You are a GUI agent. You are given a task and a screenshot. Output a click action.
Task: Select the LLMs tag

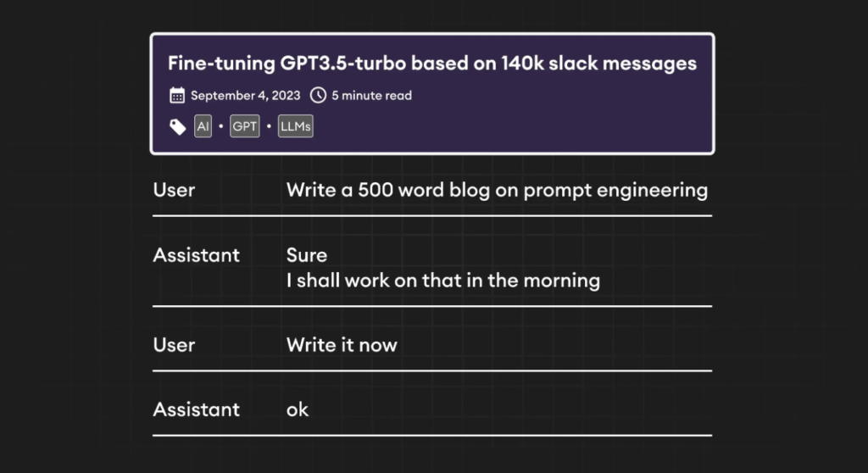click(296, 126)
